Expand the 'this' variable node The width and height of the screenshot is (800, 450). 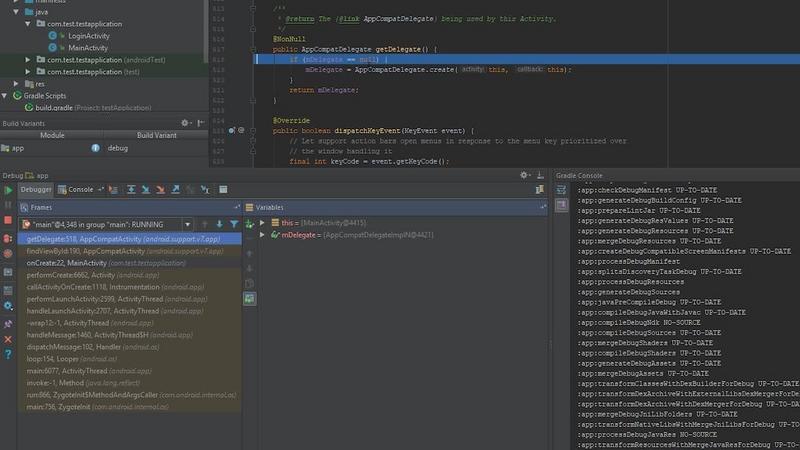click(262, 223)
